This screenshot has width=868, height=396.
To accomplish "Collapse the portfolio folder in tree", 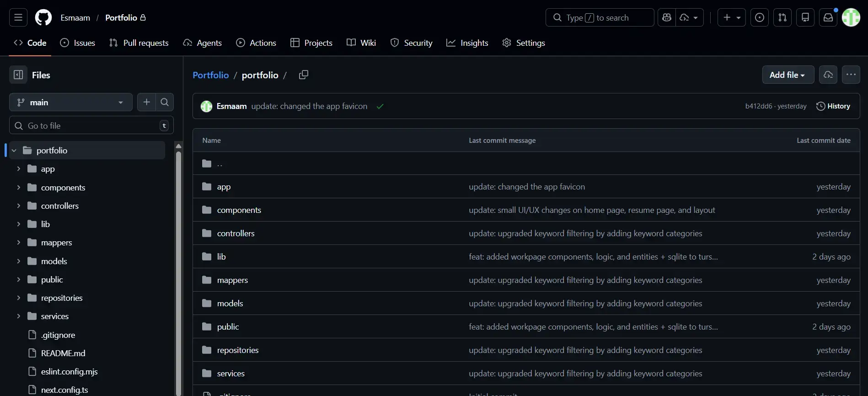I will (14, 151).
